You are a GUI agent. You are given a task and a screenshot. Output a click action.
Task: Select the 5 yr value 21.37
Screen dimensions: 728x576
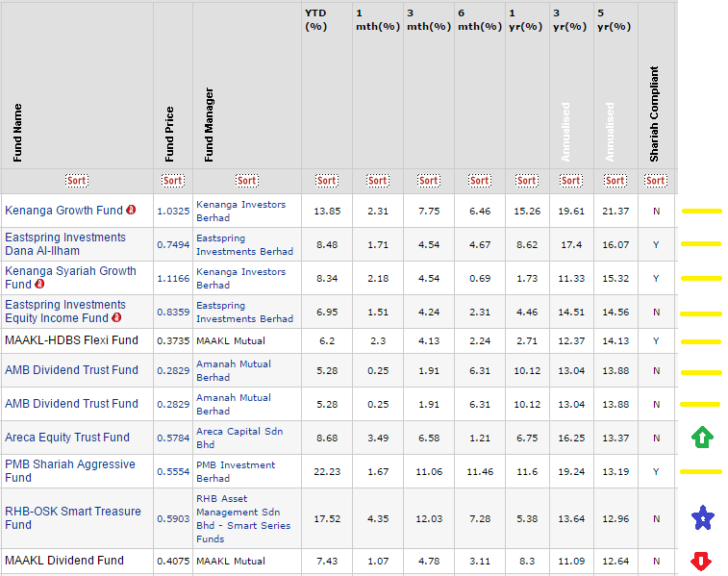tap(615, 212)
